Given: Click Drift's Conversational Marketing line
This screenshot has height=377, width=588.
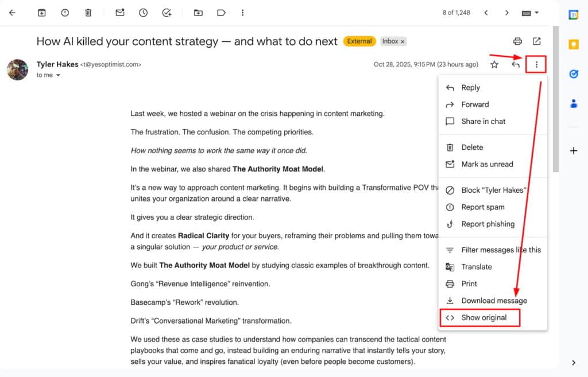Looking at the screenshot, I should coord(211,321).
